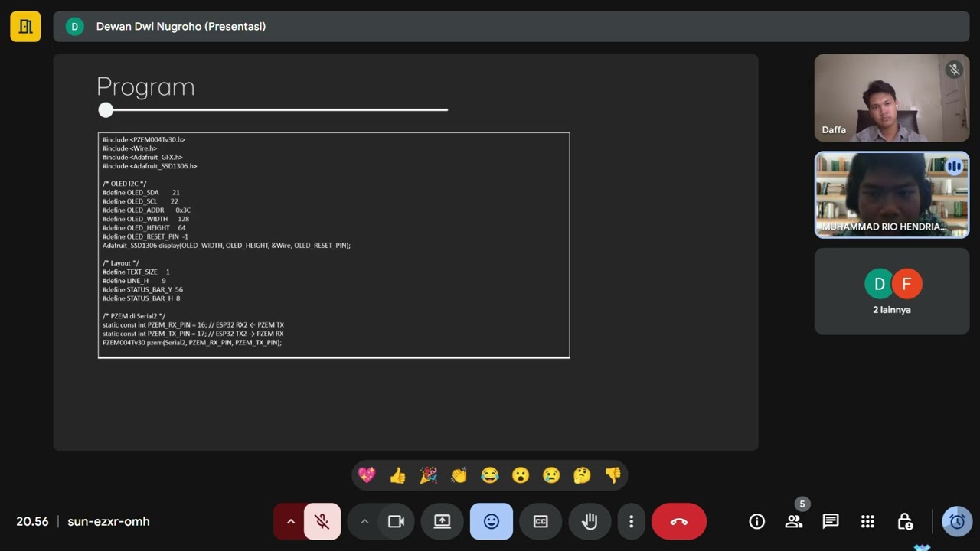Click the red F avatar in '2 lainnya' tile

click(906, 284)
